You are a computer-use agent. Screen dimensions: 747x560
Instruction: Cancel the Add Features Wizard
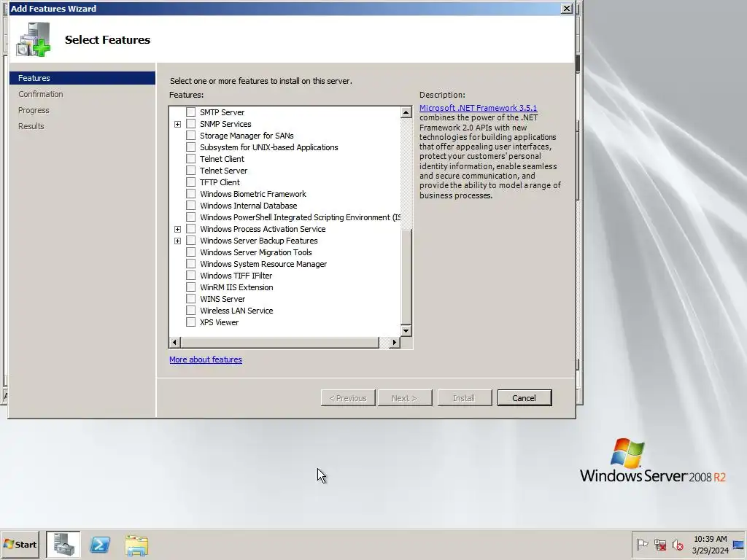[524, 397]
